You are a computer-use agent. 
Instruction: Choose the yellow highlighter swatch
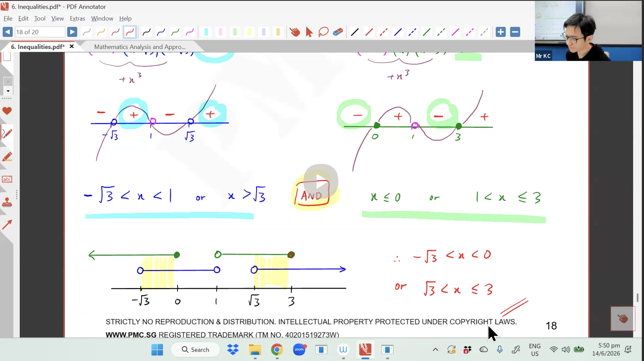[x=249, y=32]
